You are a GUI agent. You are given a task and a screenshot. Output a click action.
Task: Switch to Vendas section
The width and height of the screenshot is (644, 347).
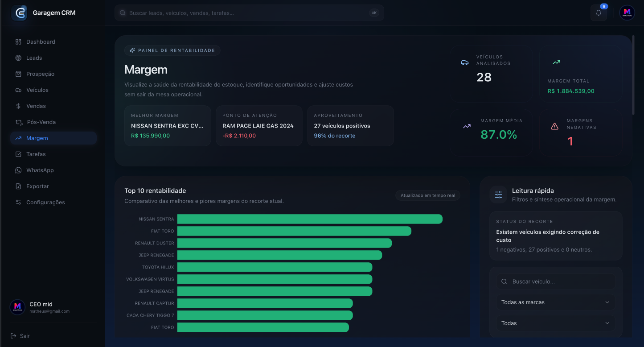53,106
